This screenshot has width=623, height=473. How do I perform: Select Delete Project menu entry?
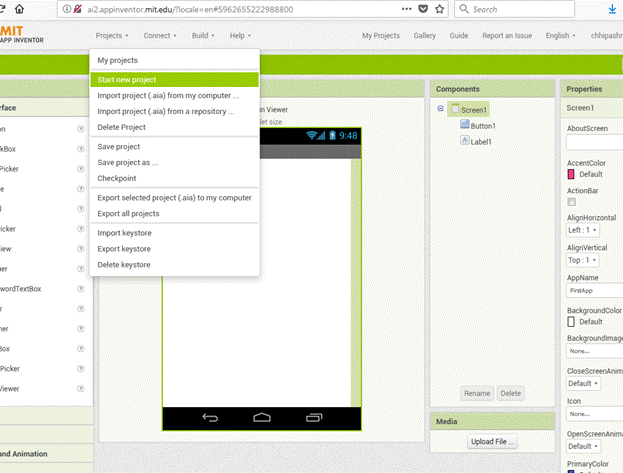point(174,127)
